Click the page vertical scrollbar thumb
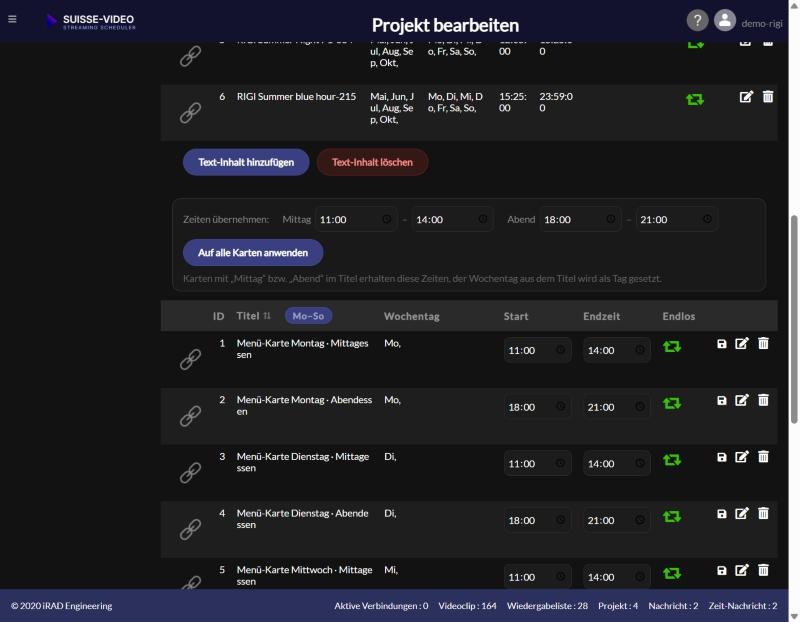Screen dimensions: 800x622 [x=794, y=319]
